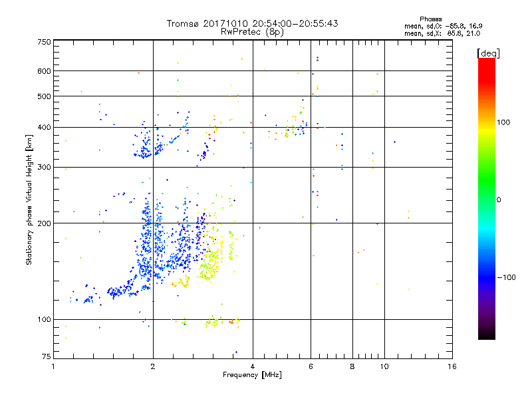
Task: Click the '[deg]' colorbar unit label
Action: coord(488,54)
